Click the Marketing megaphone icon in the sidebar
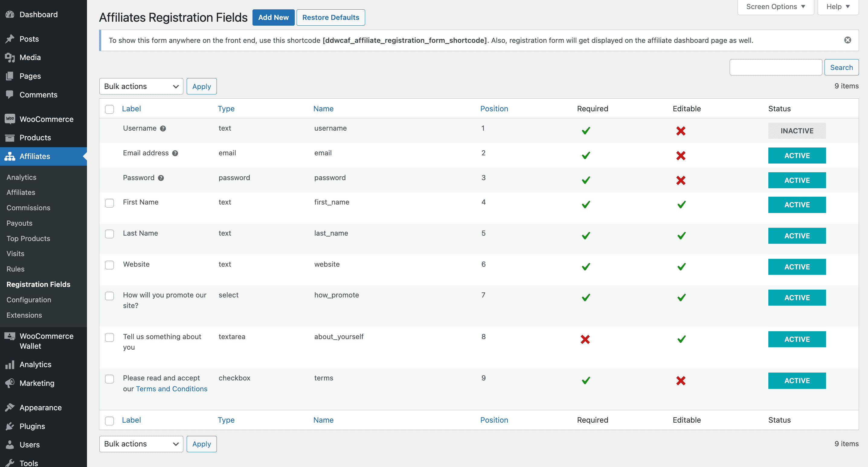 point(10,383)
